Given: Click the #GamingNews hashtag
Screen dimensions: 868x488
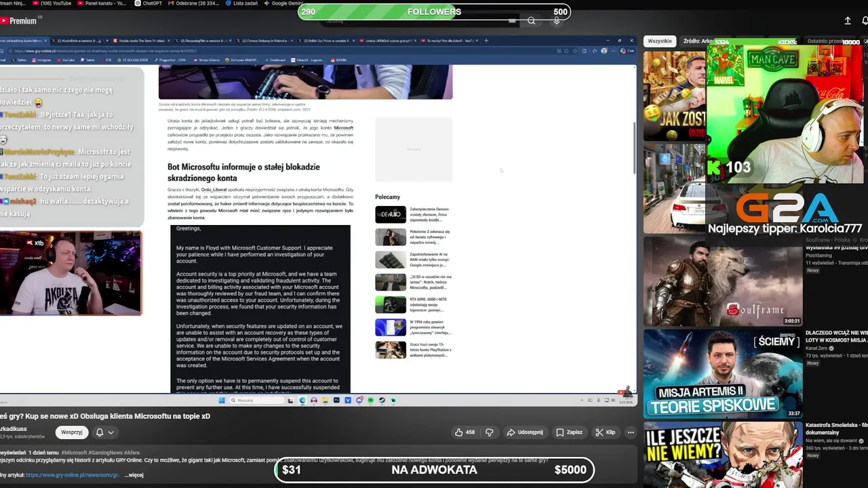Looking at the screenshot, I should click(105, 452).
